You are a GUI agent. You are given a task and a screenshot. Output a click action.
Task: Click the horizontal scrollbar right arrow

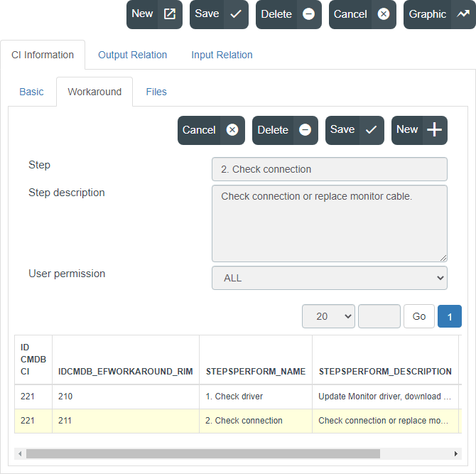455,453
